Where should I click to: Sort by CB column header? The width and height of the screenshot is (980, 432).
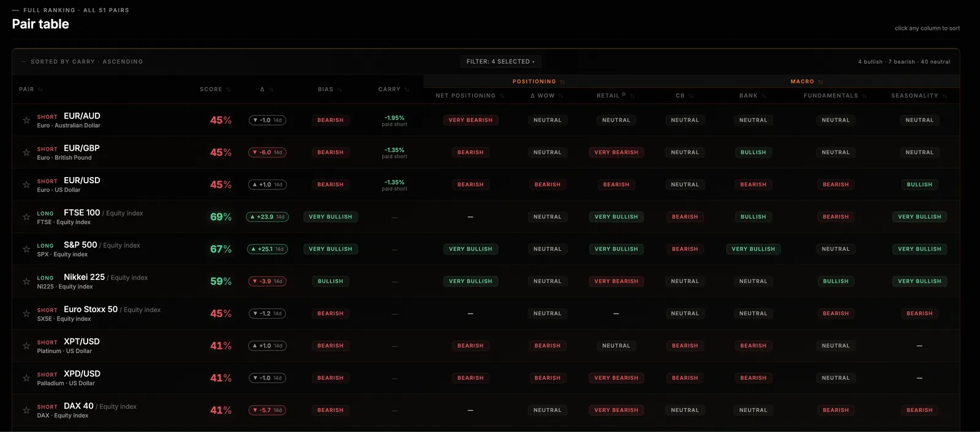tap(684, 96)
